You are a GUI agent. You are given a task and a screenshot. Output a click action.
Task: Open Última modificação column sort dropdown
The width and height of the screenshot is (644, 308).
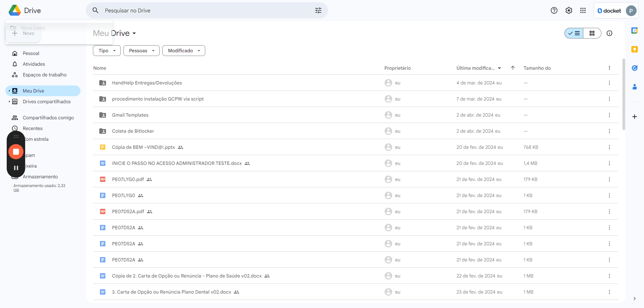(499, 68)
